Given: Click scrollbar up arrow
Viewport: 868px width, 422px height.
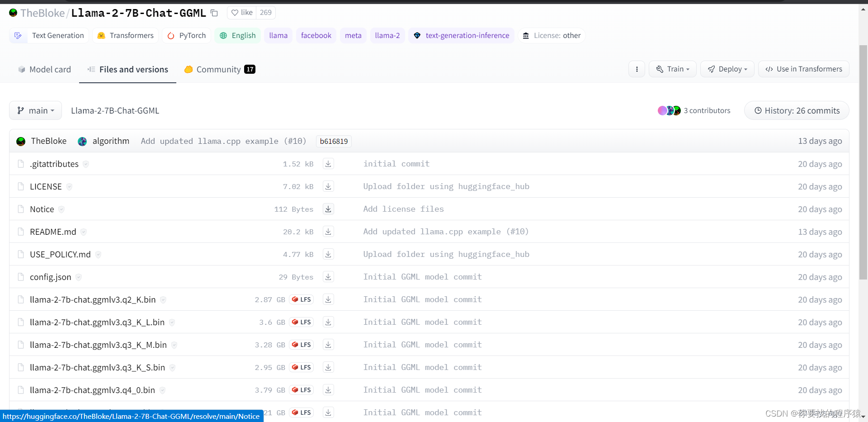Looking at the screenshot, I should 863,9.
